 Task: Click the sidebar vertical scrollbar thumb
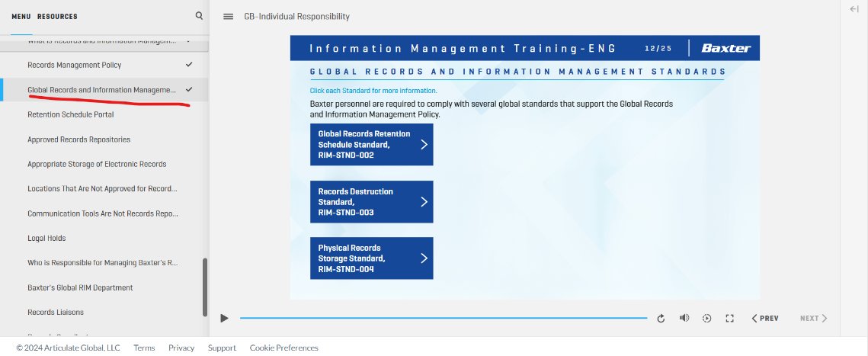pos(205,287)
